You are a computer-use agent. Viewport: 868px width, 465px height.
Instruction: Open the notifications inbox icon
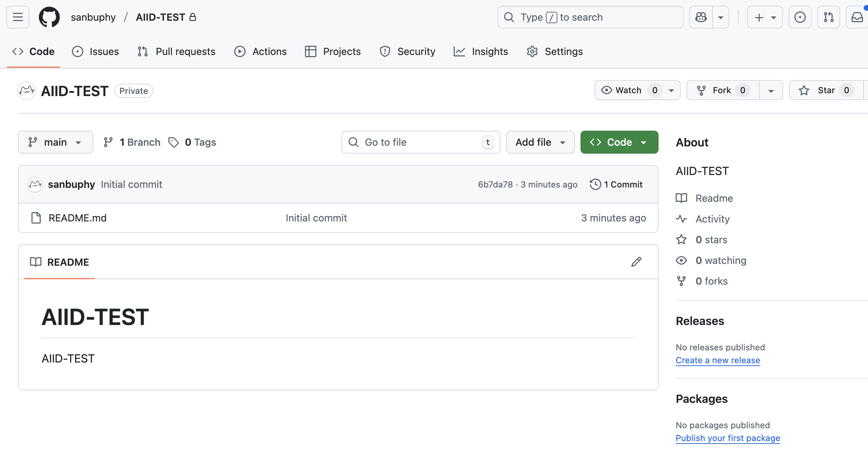point(857,17)
